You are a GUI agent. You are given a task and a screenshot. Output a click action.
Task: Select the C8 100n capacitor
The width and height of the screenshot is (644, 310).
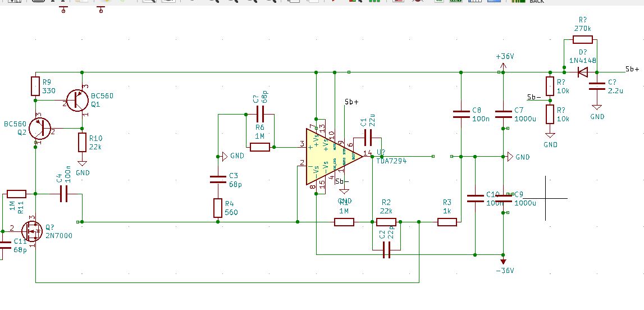[461, 114]
